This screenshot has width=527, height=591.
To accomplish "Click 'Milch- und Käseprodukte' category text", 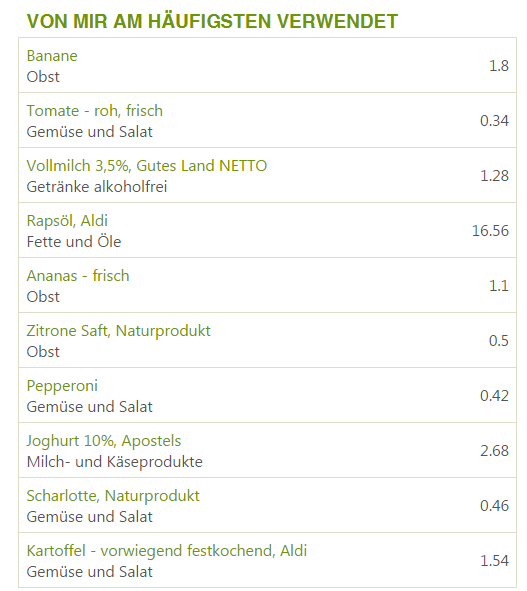I will point(115,462).
